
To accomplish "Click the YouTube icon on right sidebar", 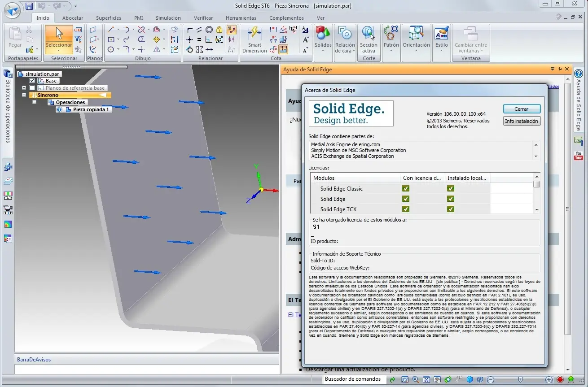I will [x=579, y=156].
